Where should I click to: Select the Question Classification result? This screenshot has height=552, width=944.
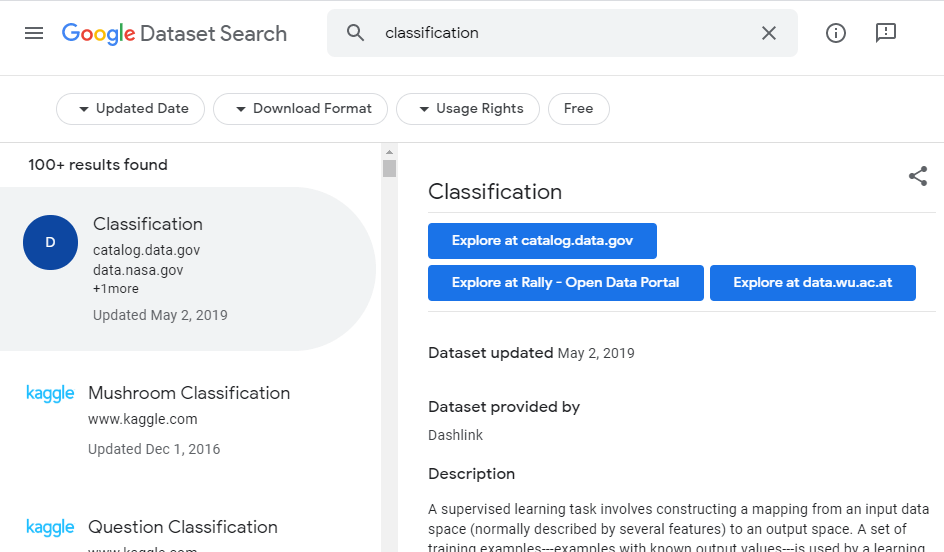point(182,527)
